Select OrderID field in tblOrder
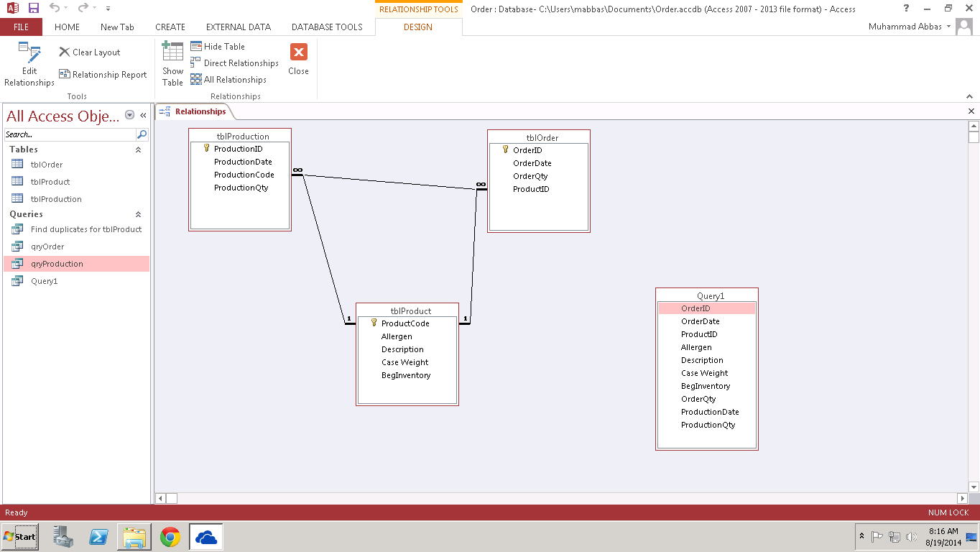Screen dimensions: 980x552 (x=527, y=150)
